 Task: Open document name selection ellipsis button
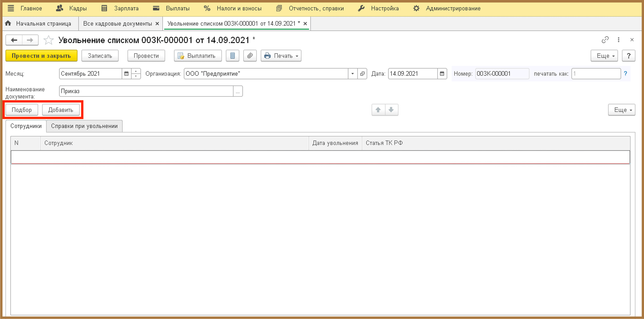click(238, 91)
